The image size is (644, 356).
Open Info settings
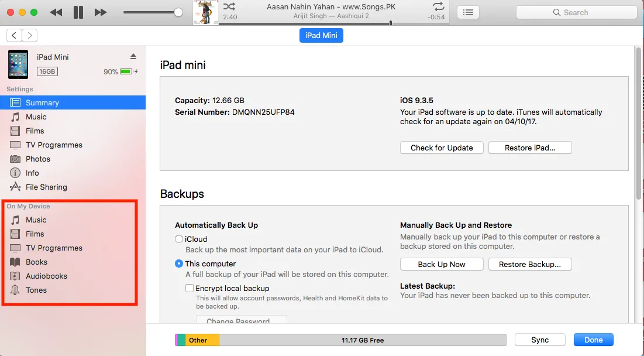pyautogui.click(x=73, y=173)
